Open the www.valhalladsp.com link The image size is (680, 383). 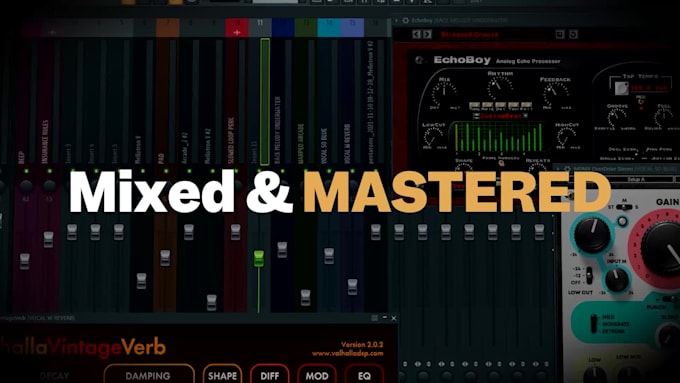pos(347,354)
